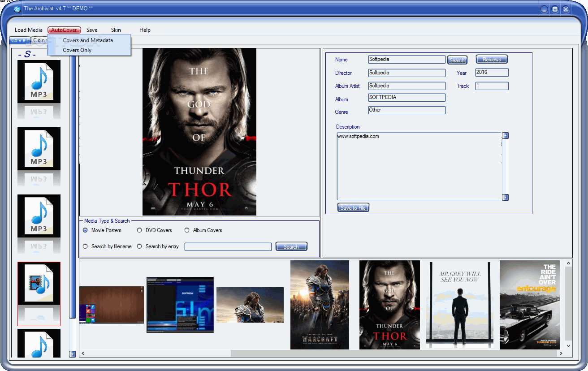Click the down arrow of the cover results strip

pos(569,346)
